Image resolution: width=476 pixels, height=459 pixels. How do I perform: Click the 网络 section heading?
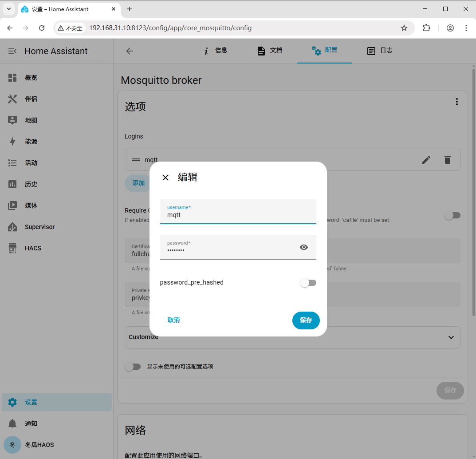pos(135,431)
